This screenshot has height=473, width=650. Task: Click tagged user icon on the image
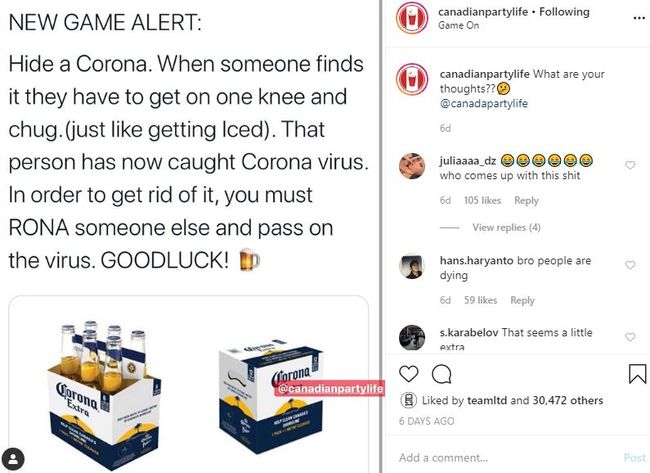point(13,459)
